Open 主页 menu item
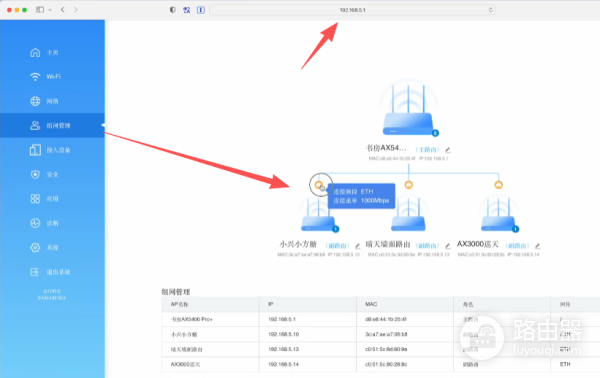The image size is (600, 378). 52,52
